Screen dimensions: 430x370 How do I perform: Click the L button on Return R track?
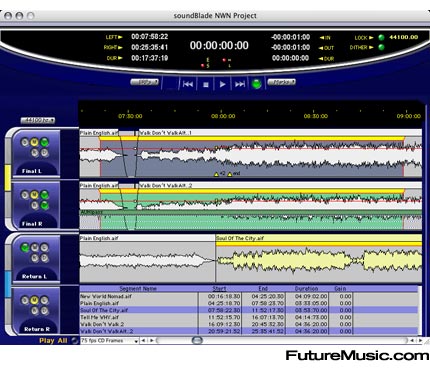44,300
